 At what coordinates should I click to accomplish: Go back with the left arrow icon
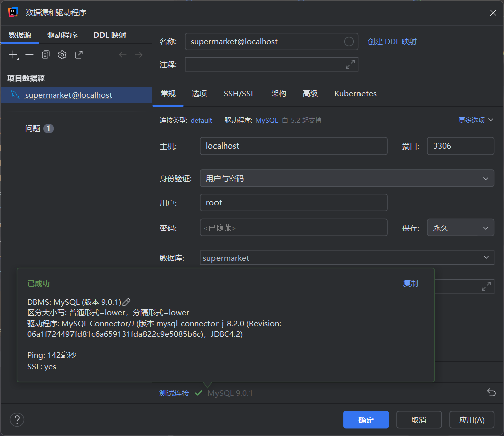point(123,55)
